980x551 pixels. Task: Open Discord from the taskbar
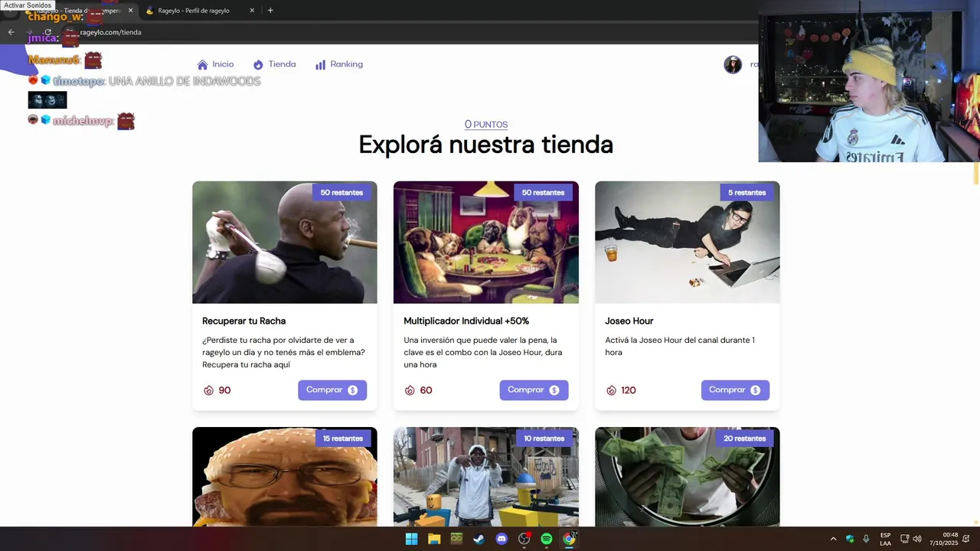[x=501, y=539]
